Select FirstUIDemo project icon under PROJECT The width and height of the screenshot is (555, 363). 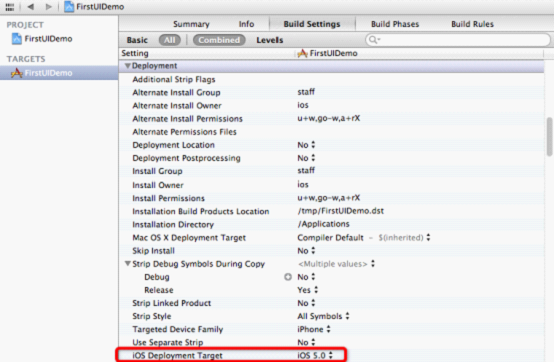(17, 39)
